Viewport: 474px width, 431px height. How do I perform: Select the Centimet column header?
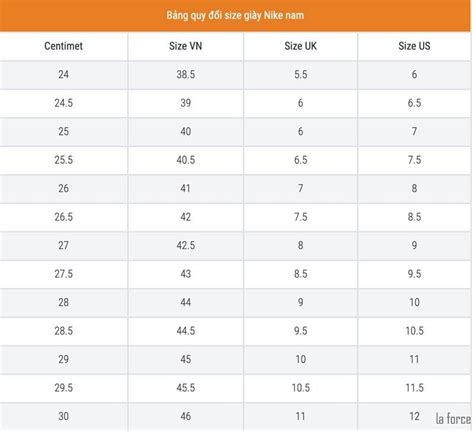pyautogui.click(x=64, y=46)
